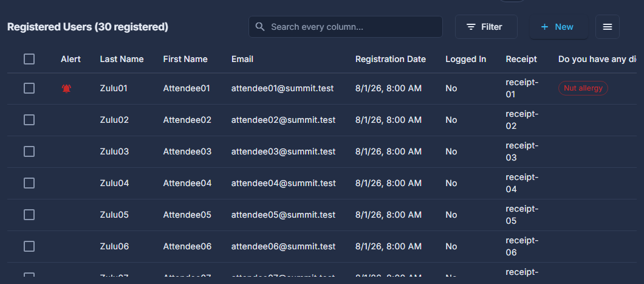Click email attendee02@summit.test
This screenshot has height=284, width=644.
click(283, 120)
